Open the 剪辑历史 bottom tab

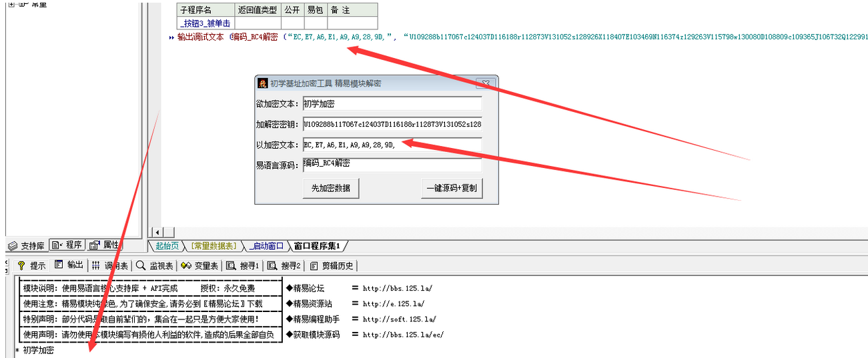pos(333,265)
